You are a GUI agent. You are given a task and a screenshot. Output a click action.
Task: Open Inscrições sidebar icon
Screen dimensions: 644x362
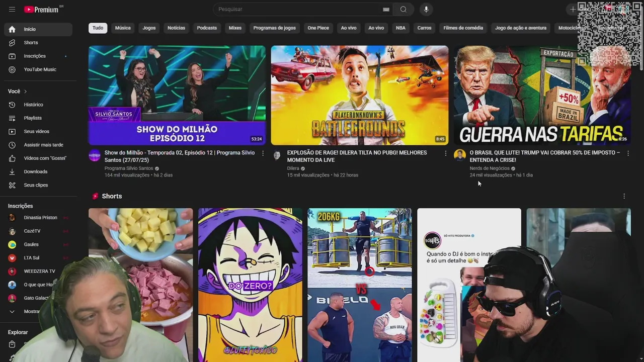[12, 56]
